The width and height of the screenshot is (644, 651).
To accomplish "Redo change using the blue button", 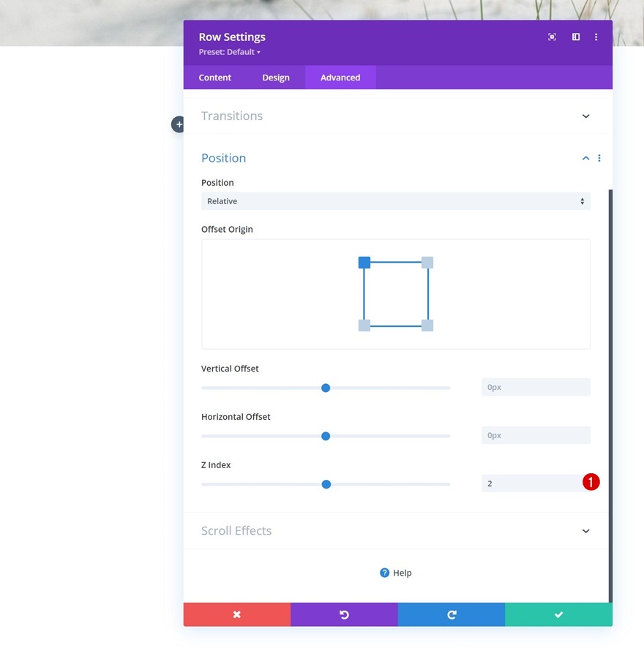I will pyautogui.click(x=452, y=614).
